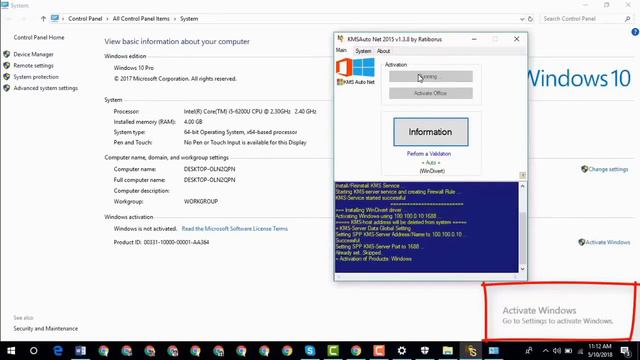640x360 pixels.
Task: Open the Action Center notification icon
Action: pos(625,351)
